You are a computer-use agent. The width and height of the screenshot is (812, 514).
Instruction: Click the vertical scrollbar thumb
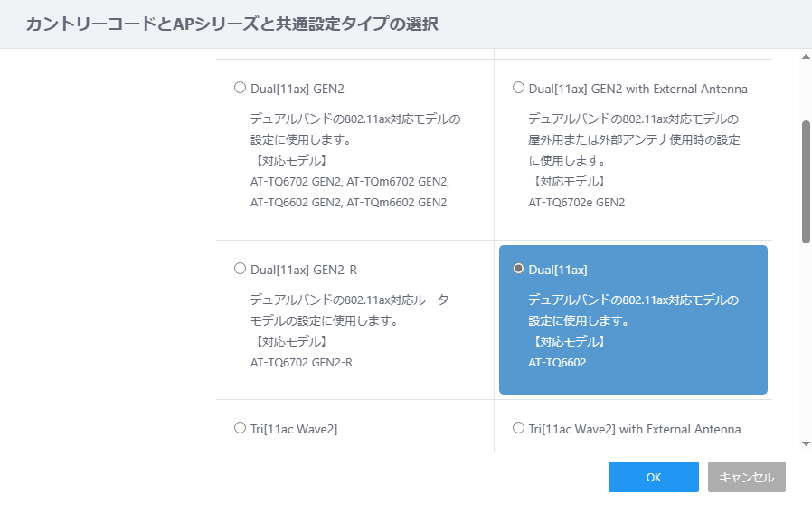click(806, 182)
